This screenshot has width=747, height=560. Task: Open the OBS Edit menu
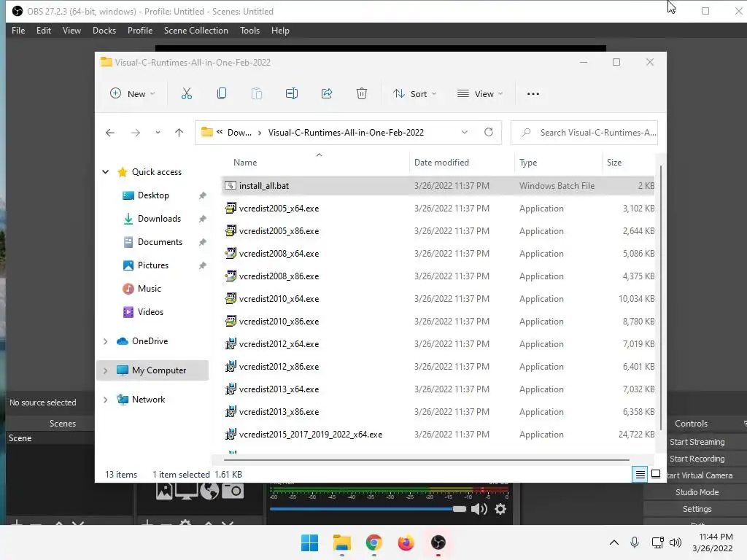click(44, 31)
